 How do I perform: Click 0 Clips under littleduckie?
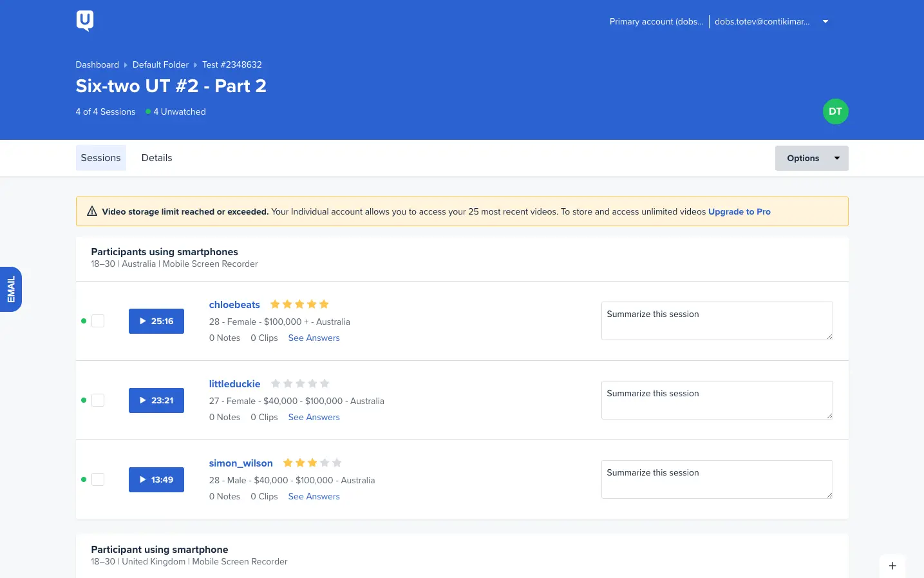click(264, 417)
